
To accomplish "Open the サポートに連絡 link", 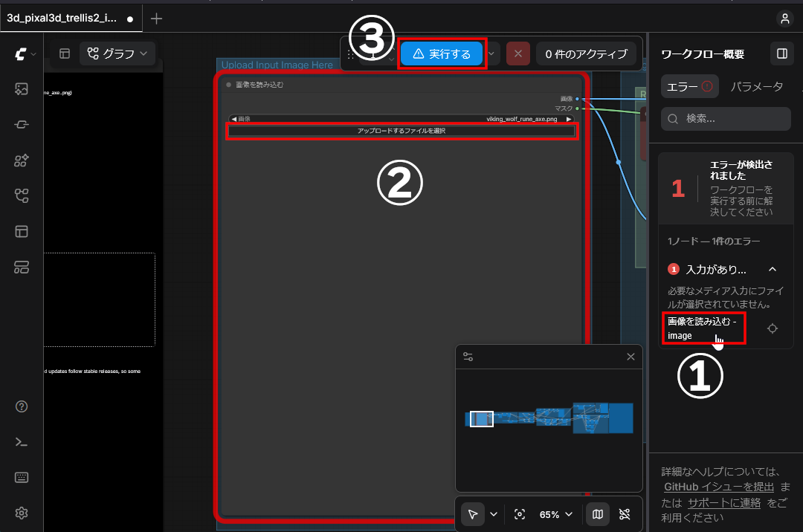I will [724, 502].
